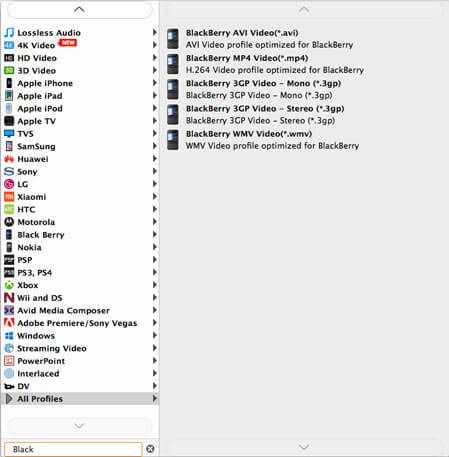449x457 pixels.
Task: Click the PowerPoint category icon
Action: (x=9, y=361)
